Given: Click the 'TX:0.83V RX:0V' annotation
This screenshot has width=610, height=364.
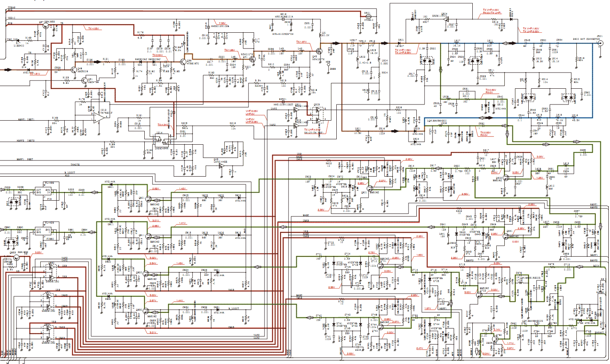Looking at the screenshot, I should point(486,134).
